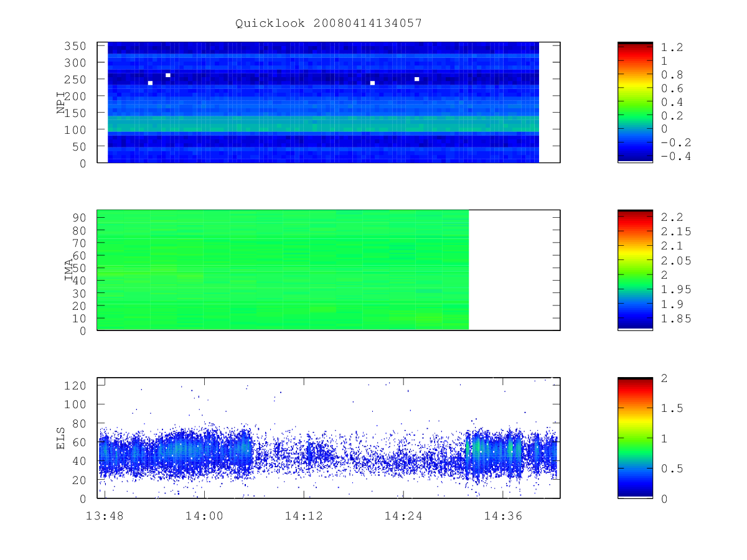Screen dimensions: 747x560
Task: Click the 1.95 label on IMA colorbar
Action: [x=676, y=289]
